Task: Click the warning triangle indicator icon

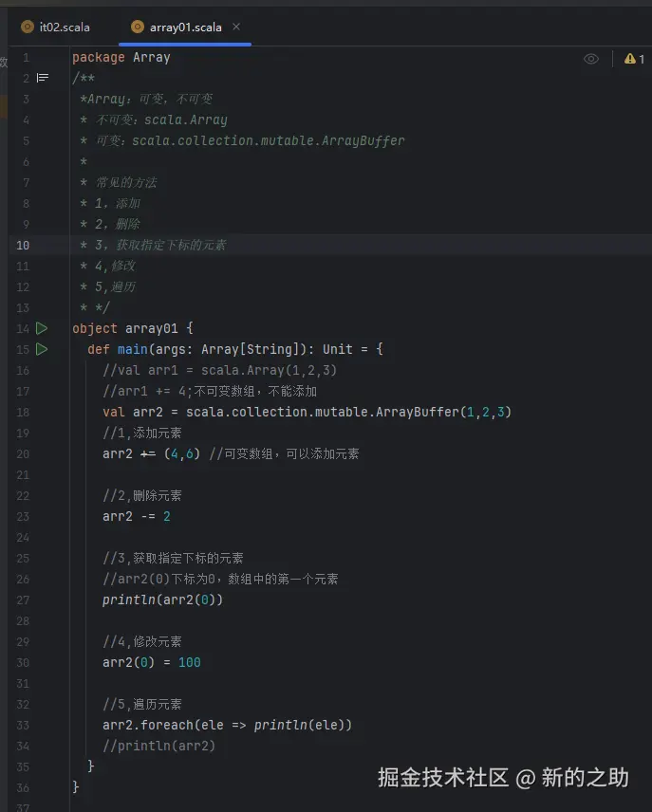Action: click(628, 59)
